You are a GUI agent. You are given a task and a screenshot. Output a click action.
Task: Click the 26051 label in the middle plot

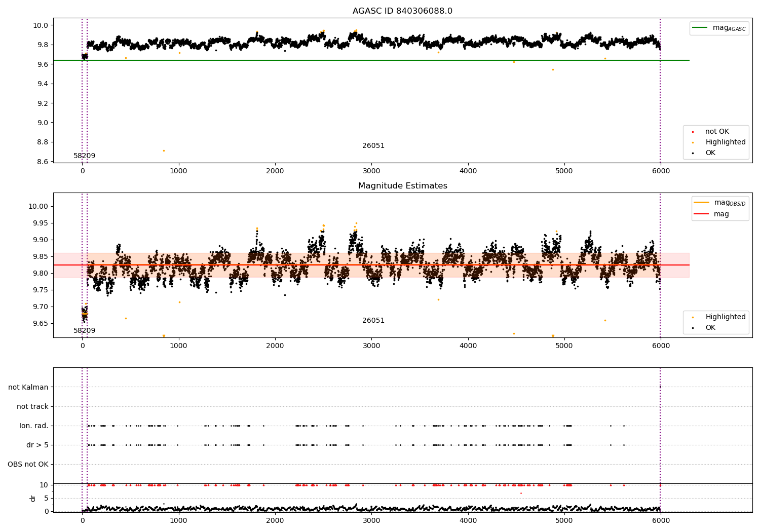[x=373, y=321]
